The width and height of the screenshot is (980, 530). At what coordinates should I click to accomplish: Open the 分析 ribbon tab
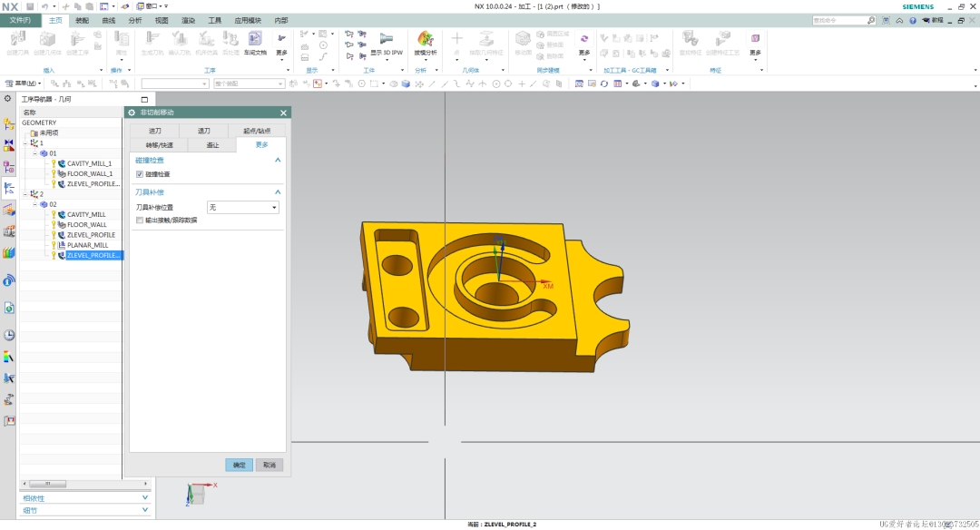point(135,19)
